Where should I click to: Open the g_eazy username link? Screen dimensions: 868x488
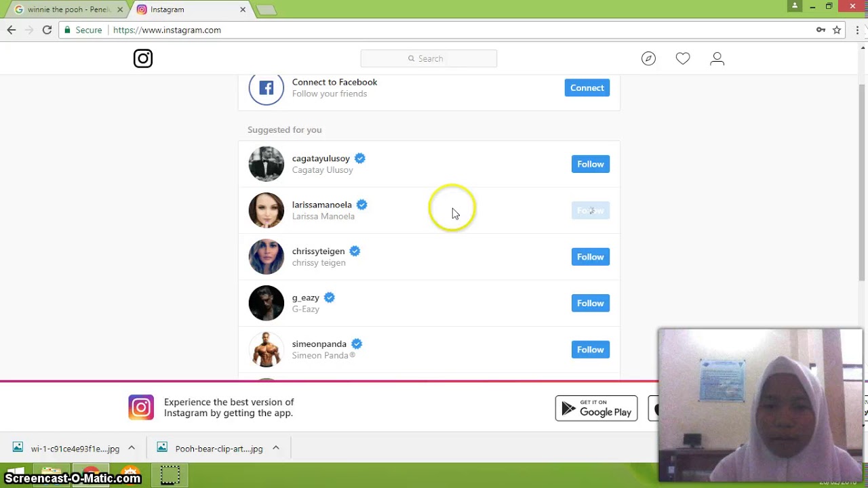[306, 298]
